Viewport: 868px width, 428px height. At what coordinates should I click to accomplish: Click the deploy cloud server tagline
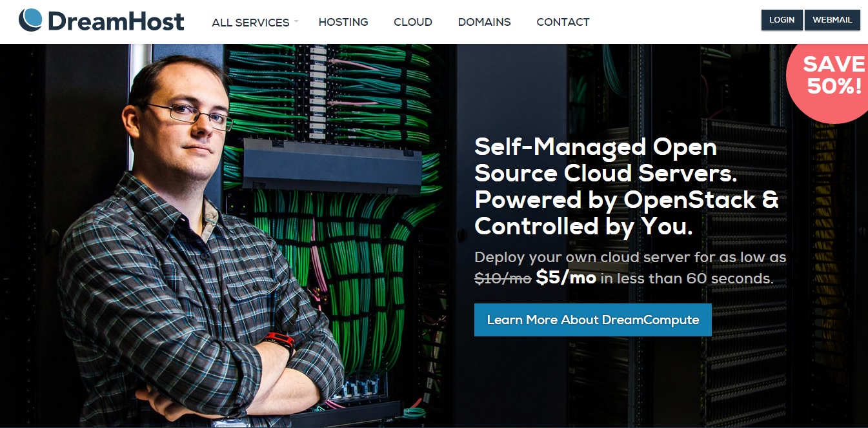630,257
